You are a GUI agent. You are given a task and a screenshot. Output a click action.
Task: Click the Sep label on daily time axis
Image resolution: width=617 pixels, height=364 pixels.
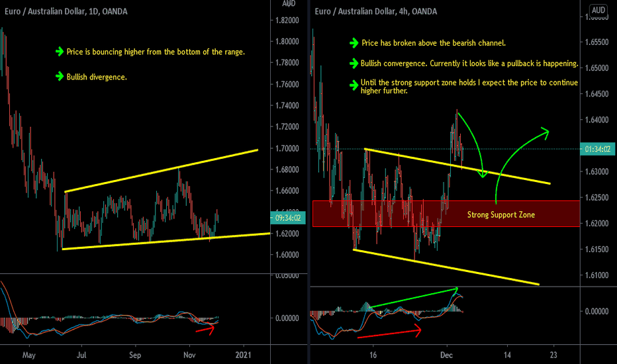(135, 355)
